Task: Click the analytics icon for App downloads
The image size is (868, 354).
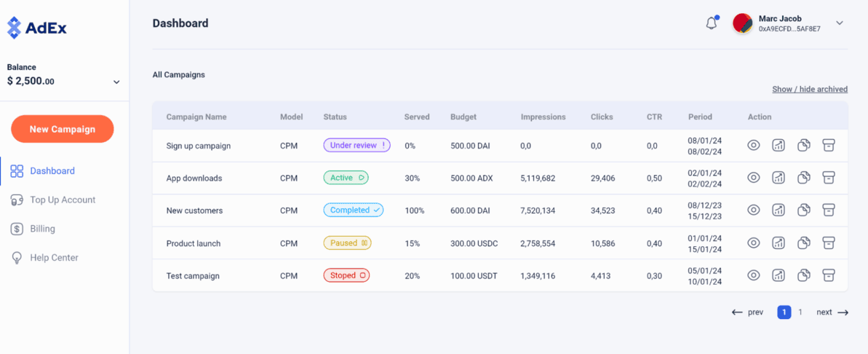Action: click(x=779, y=178)
